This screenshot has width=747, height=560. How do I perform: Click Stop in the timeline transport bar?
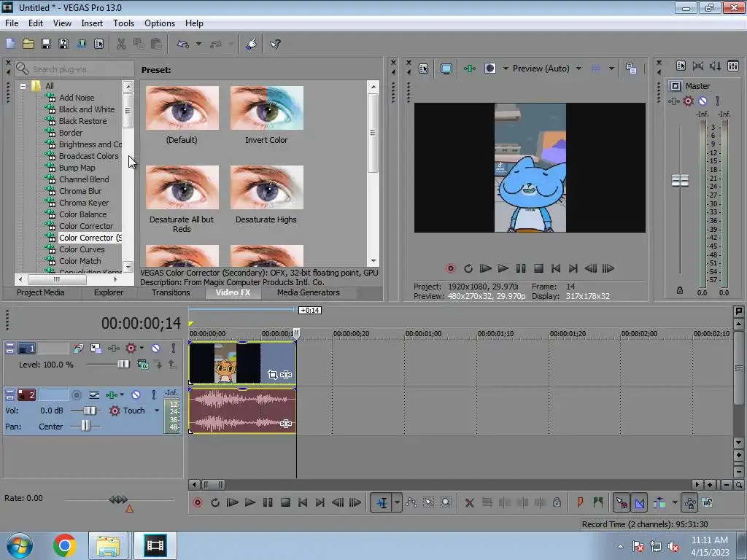285,502
